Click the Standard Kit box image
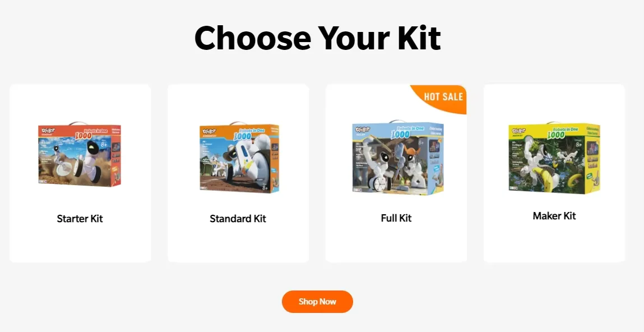Viewport: 644px width, 332px height. tap(239, 158)
